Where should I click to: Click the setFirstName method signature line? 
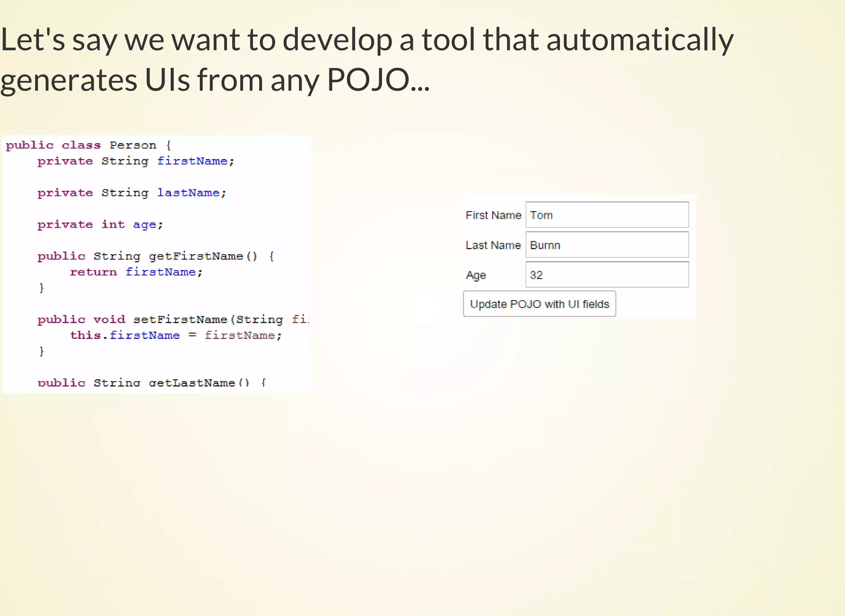click(x=172, y=320)
